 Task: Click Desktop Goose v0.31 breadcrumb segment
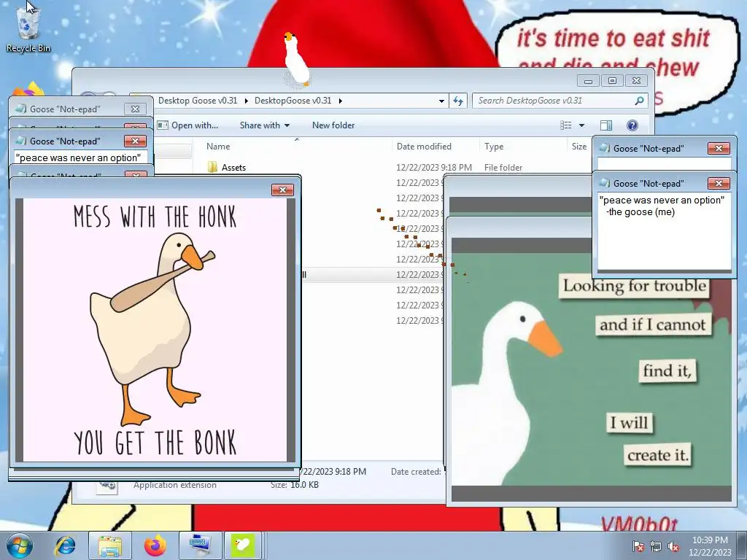pyautogui.click(x=198, y=101)
